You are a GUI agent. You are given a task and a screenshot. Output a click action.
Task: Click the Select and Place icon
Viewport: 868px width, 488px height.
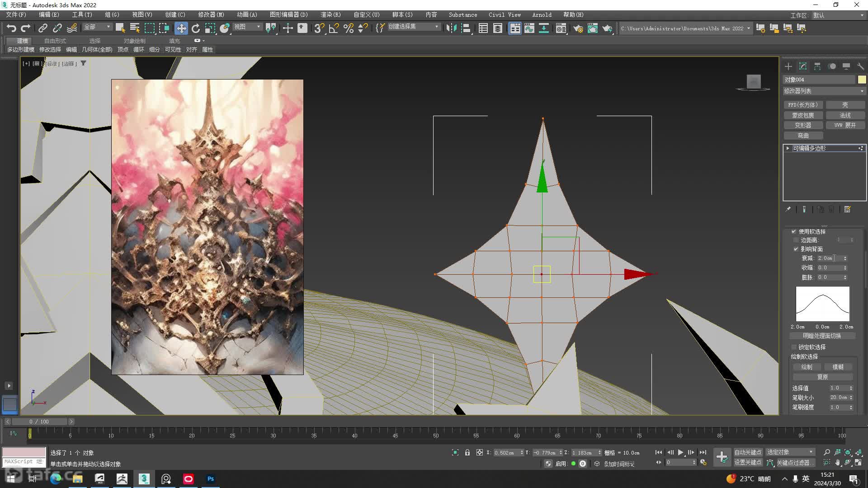tap(224, 28)
